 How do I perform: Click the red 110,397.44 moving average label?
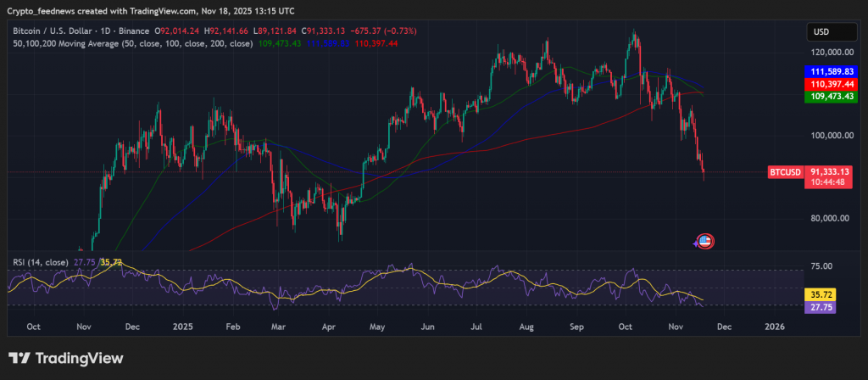point(830,85)
